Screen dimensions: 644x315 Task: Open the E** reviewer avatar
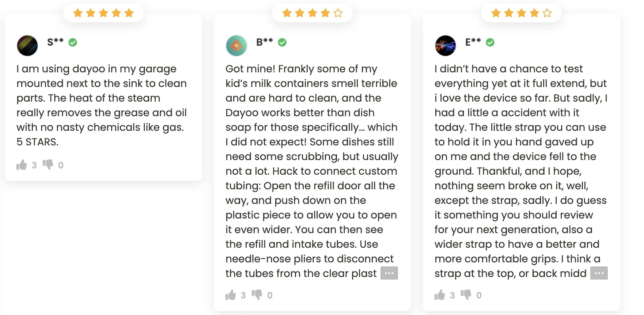(x=446, y=46)
